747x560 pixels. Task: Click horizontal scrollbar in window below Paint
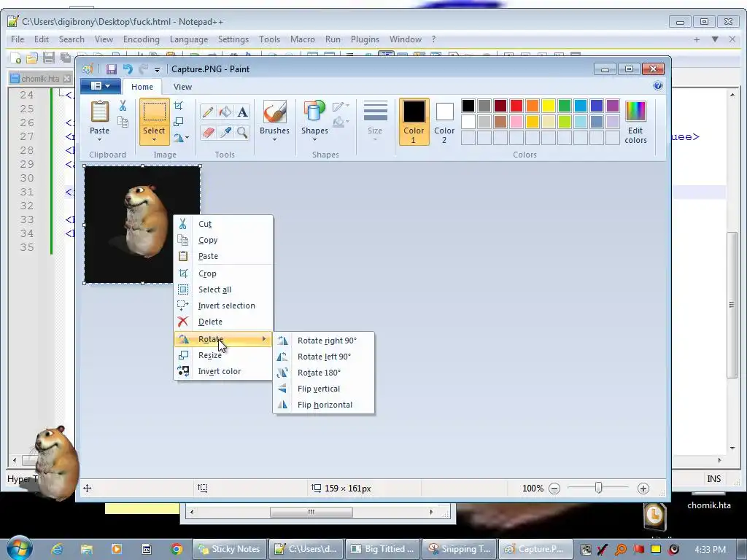(x=311, y=512)
